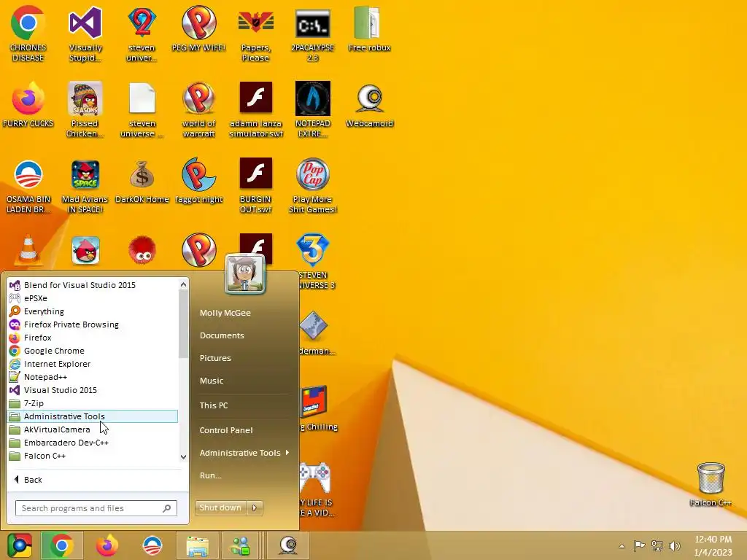This screenshot has height=560, width=747.
Task: Expand the AkVirtualCamera folder
Action: tap(93, 429)
